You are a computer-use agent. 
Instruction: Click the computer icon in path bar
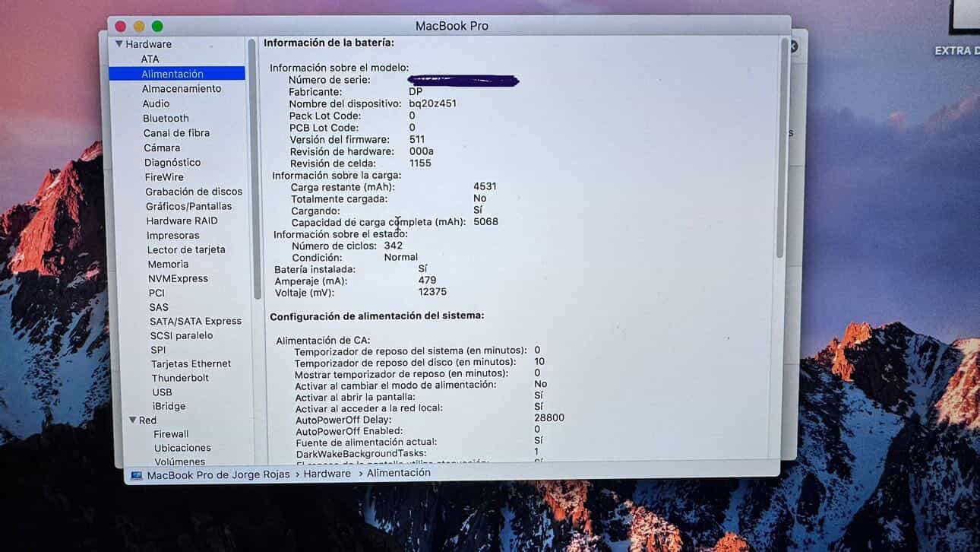coord(137,475)
